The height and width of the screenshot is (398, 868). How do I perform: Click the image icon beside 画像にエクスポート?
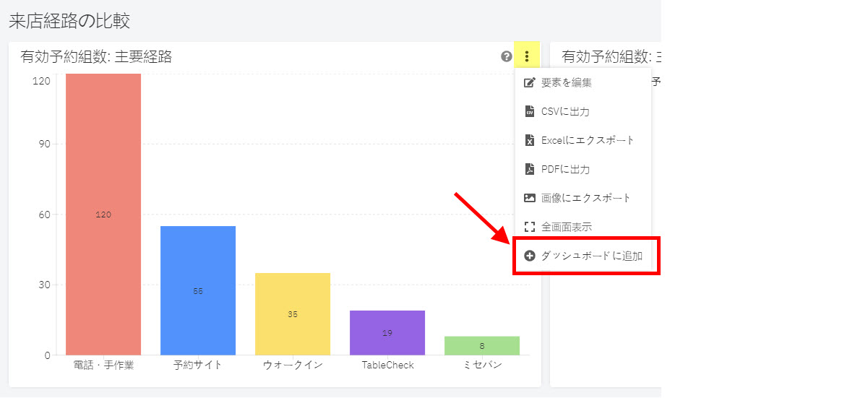click(529, 198)
